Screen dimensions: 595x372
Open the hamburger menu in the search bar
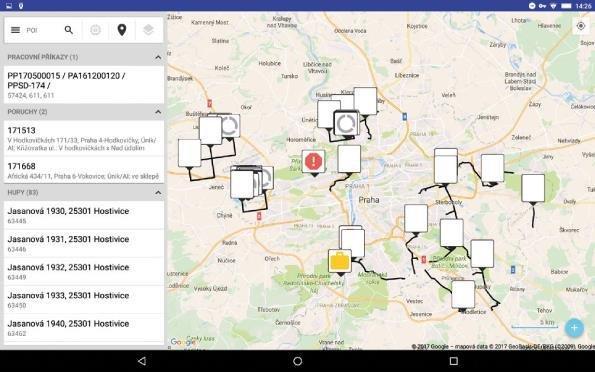click(16, 30)
